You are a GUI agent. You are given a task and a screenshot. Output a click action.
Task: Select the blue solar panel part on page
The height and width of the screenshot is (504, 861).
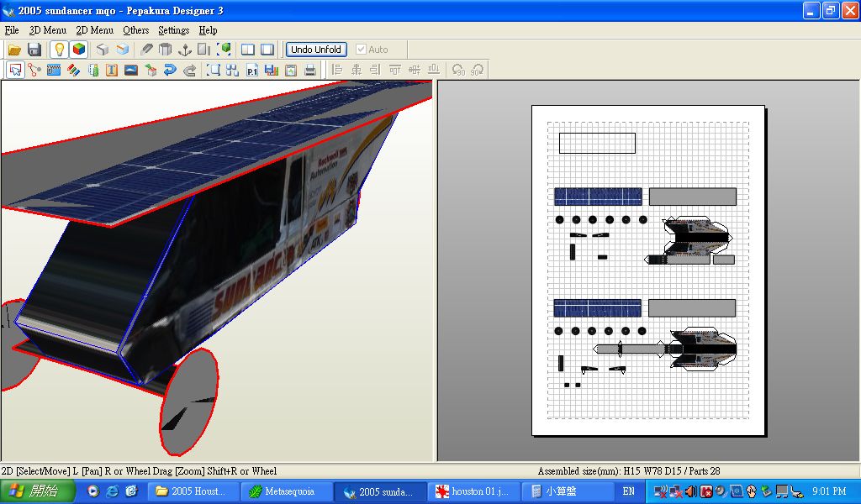pyautogui.click(x=598, y=197)
